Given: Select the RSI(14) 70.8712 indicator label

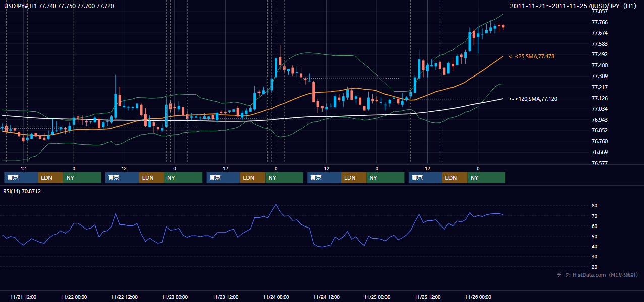Looking at the screenshot, I should click(22, 191).
